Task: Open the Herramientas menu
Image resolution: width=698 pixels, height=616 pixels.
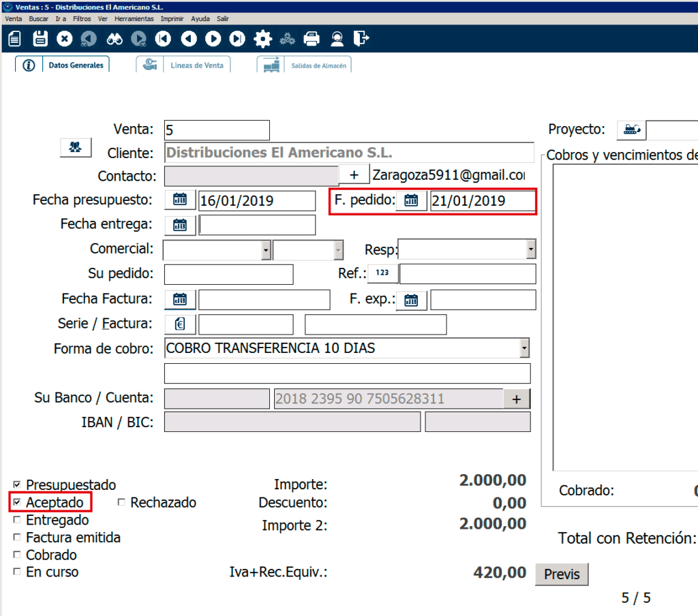Action: coord(134,19)
